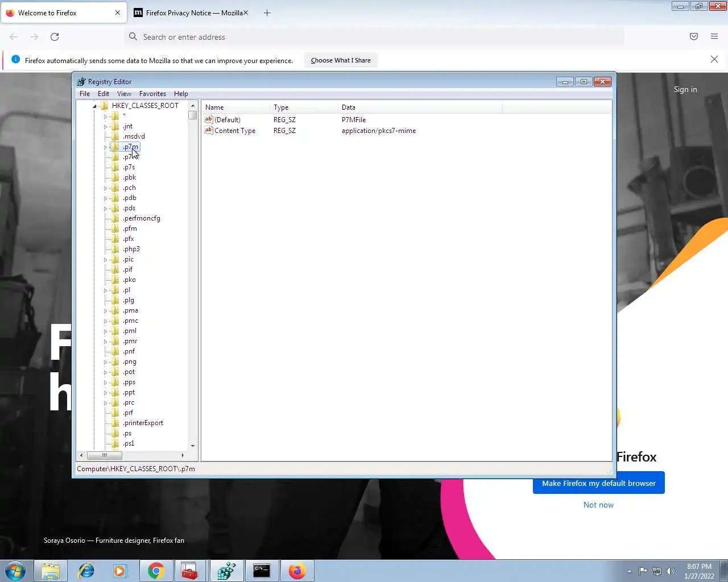Click the Firefox address bar
The width and height of the screenshot is (728, 582).
click(x=375, y=37)
